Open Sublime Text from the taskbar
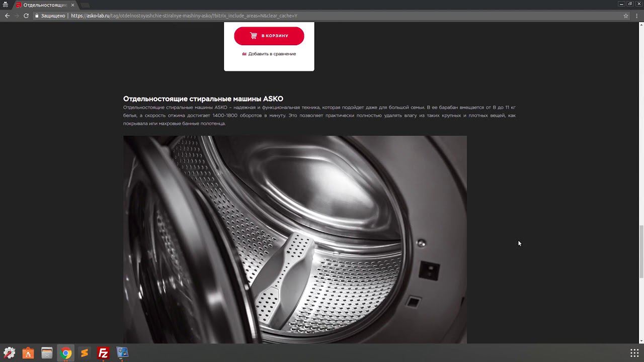Screen dimensions: 644x362 (84, 353)
